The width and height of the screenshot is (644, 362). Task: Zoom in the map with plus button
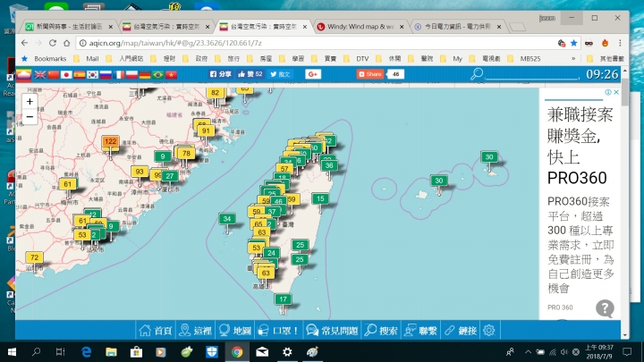tap(30, 102)
